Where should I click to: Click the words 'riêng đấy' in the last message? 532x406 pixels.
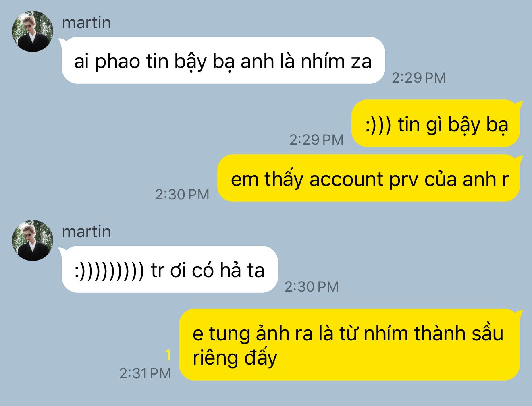pyautogui.click(x=235, y=358)
